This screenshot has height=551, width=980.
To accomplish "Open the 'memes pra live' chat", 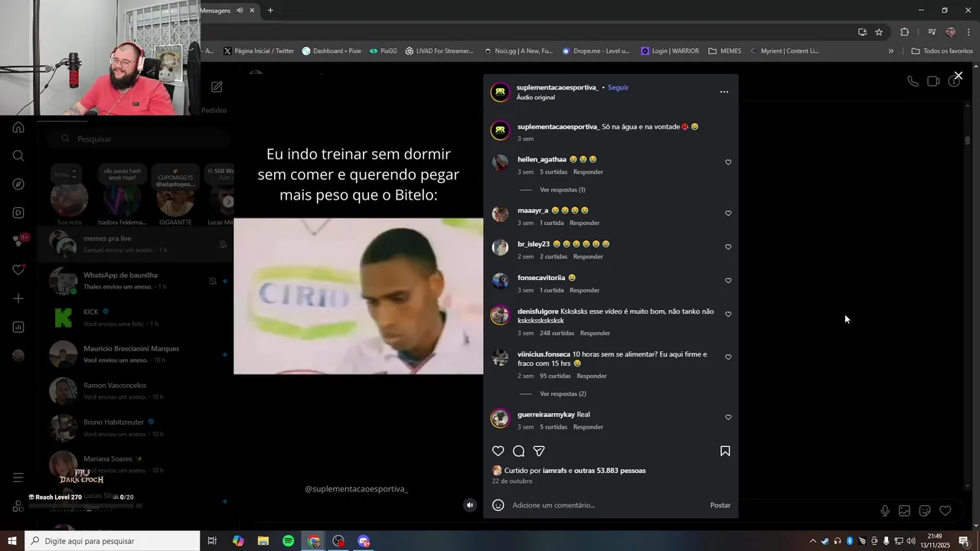I will click(x=135, y=243).
